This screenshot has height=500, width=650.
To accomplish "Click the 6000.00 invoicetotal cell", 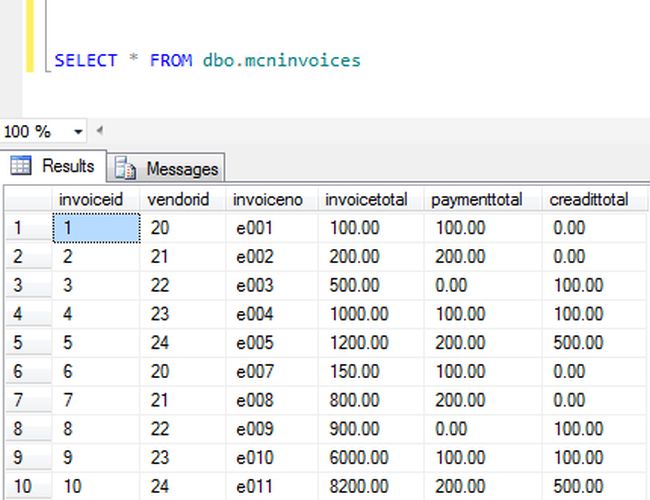I will tap(359, 457).
